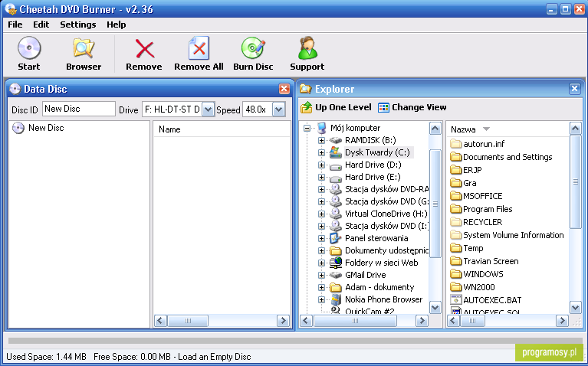This screenshot has height=366, width=588.
Task: Click Panel sterowania control panel icon
Action: tap(335, 238)
